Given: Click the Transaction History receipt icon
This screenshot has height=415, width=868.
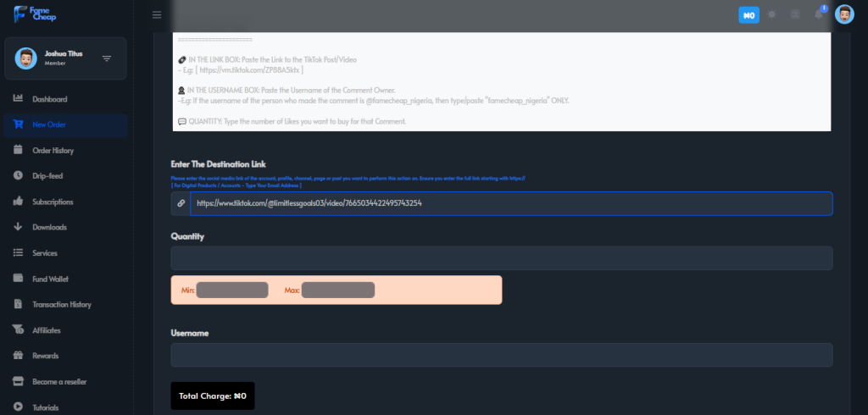Looking at the screenshot, I should click(x=19, y=304).
